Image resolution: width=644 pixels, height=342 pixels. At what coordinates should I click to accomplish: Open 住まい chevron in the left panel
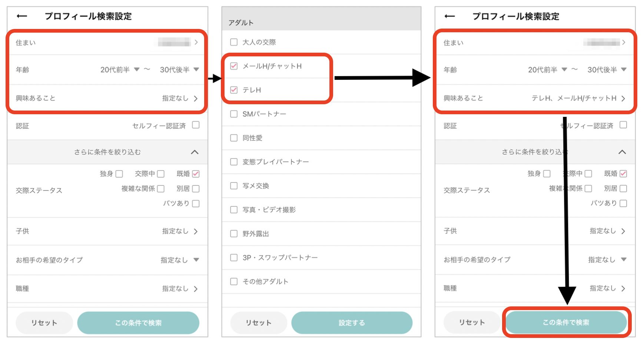196,42
